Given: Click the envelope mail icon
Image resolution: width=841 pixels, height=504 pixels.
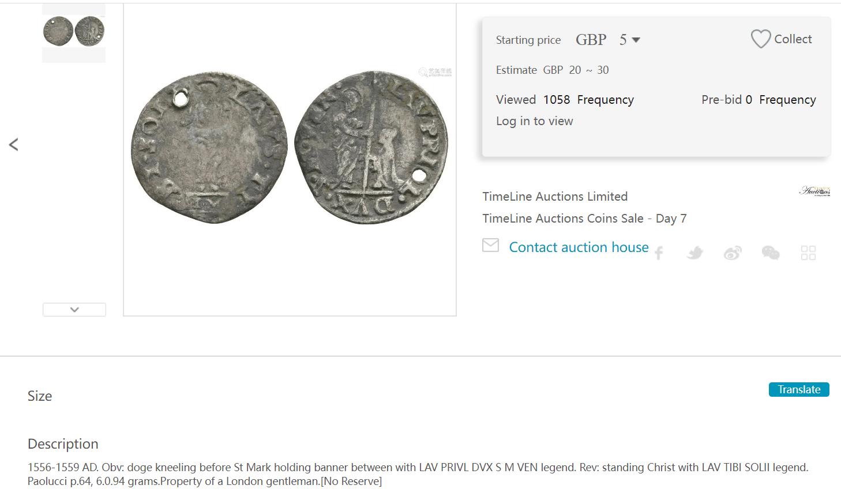Looking at the screenshot, I should tap(490, 245).
